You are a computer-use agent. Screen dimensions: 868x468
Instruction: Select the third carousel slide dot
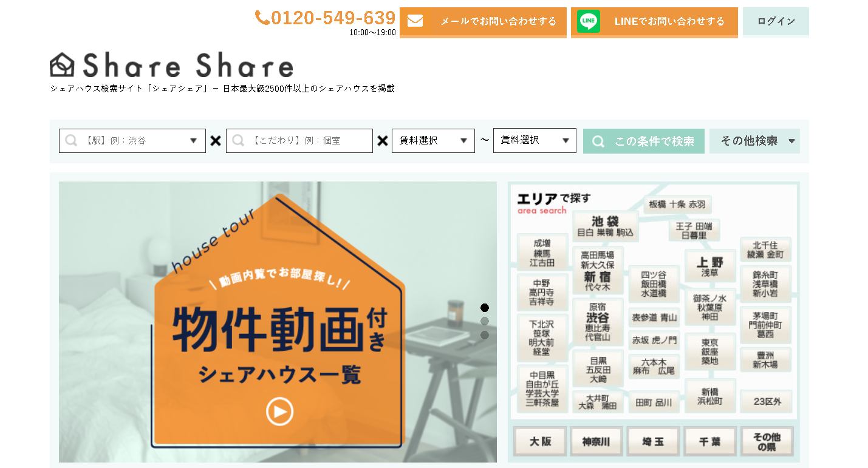coord(484,334)
